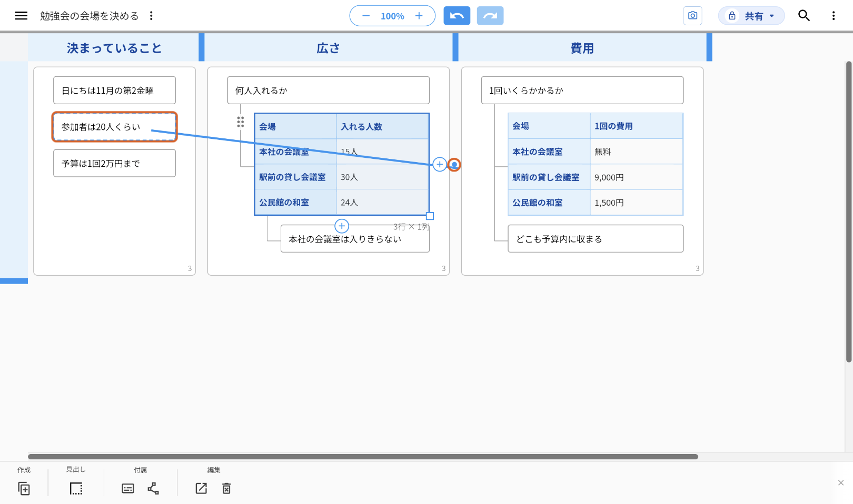
Task: Click the 編集 open-in-new icon
Action: [201, 488]
